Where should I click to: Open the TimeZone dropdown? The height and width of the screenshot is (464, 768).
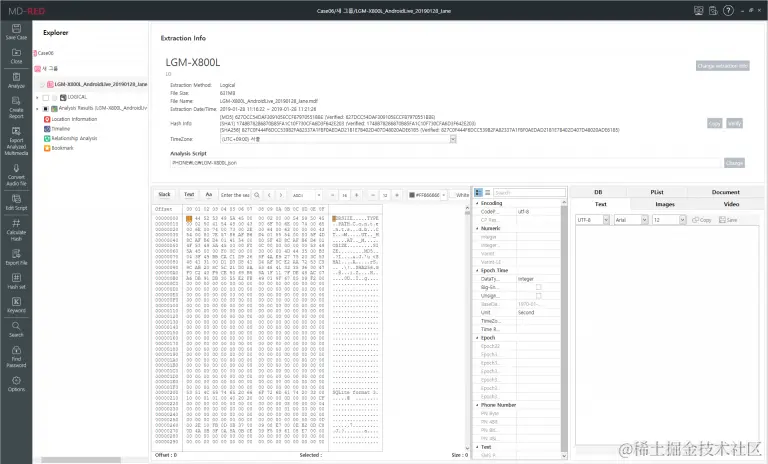[453, 139]
